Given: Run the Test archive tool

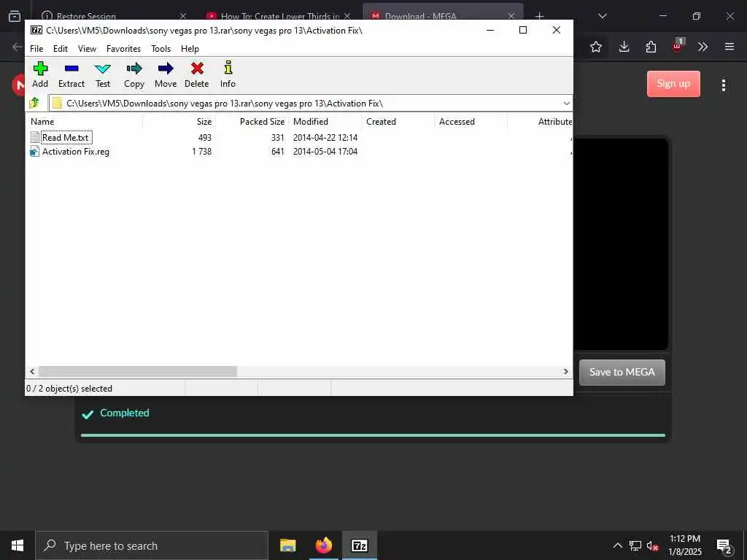Looking at the screenshot, I should (102, 69).
